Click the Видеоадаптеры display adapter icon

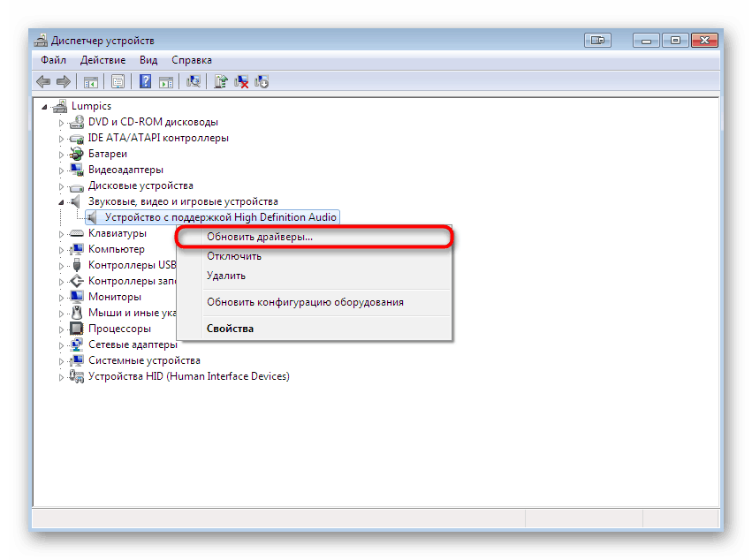(76, 170)
